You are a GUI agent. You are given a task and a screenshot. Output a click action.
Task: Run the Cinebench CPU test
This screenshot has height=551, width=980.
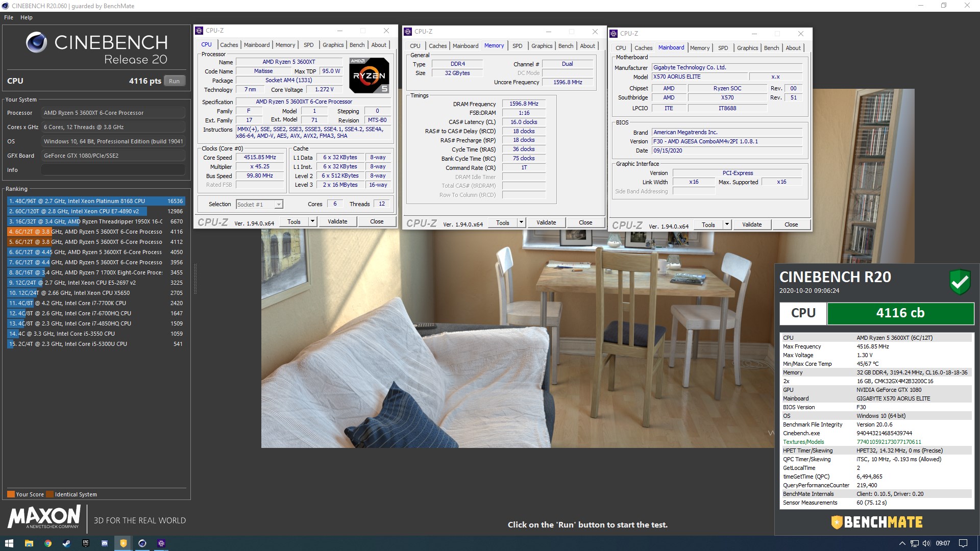175,81
